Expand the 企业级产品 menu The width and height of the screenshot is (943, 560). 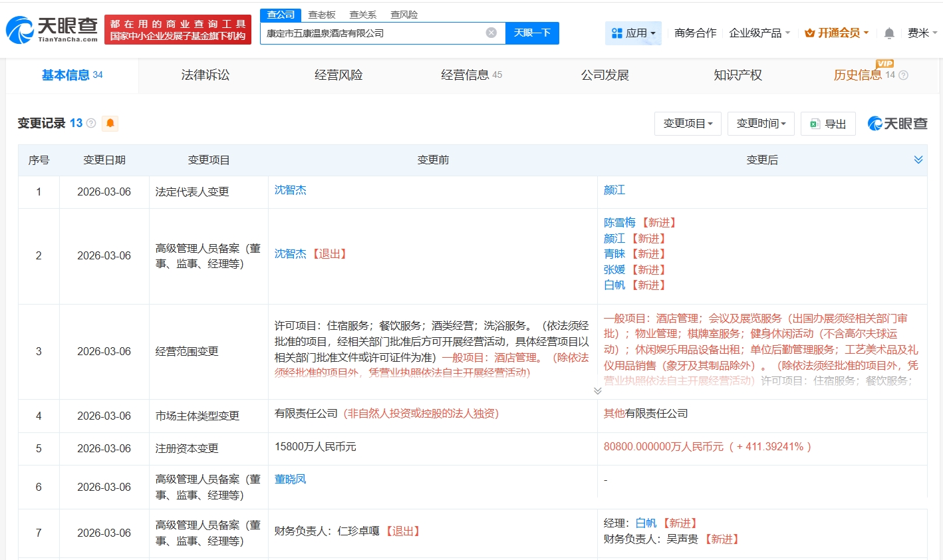(x=759, y=33)
